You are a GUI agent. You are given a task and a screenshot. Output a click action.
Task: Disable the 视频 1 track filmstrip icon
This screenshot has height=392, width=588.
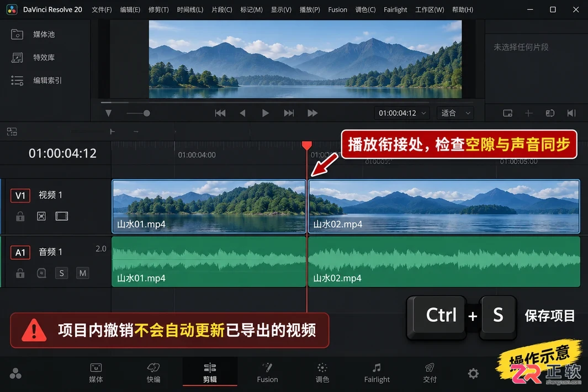(x=62, y=216)
